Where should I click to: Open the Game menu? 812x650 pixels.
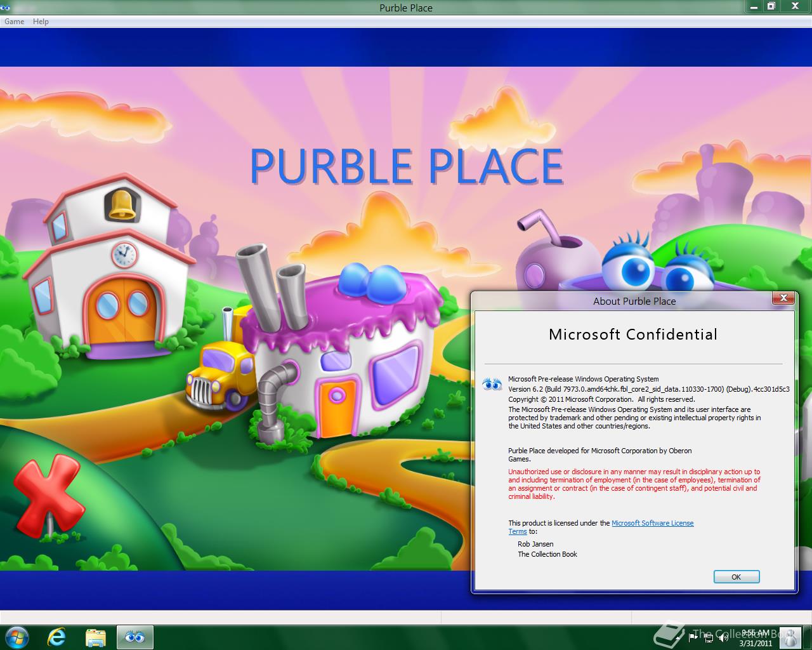14,22
